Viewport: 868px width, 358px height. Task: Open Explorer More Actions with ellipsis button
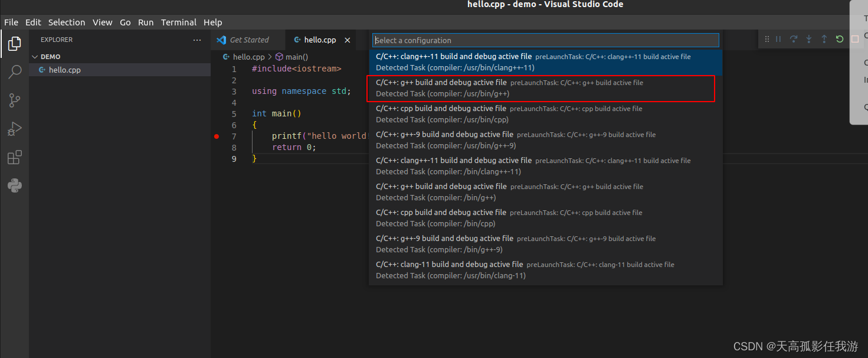(196, 40)
